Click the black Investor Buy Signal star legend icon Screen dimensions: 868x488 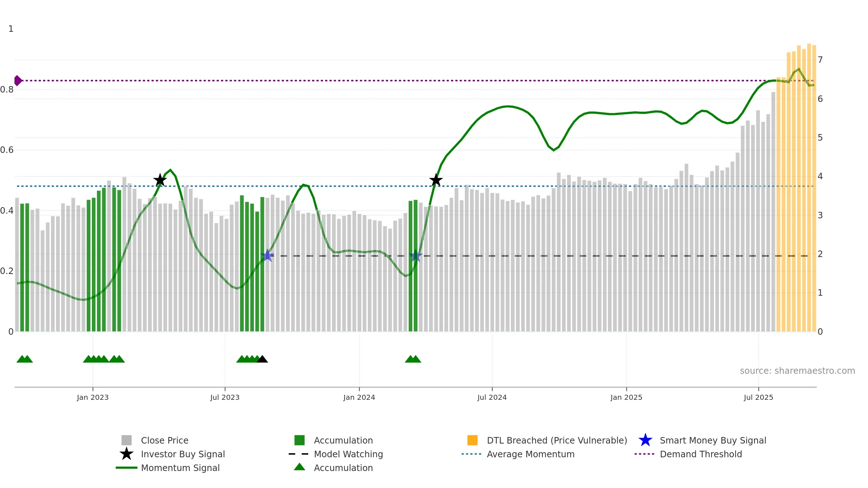coord(126,454)
